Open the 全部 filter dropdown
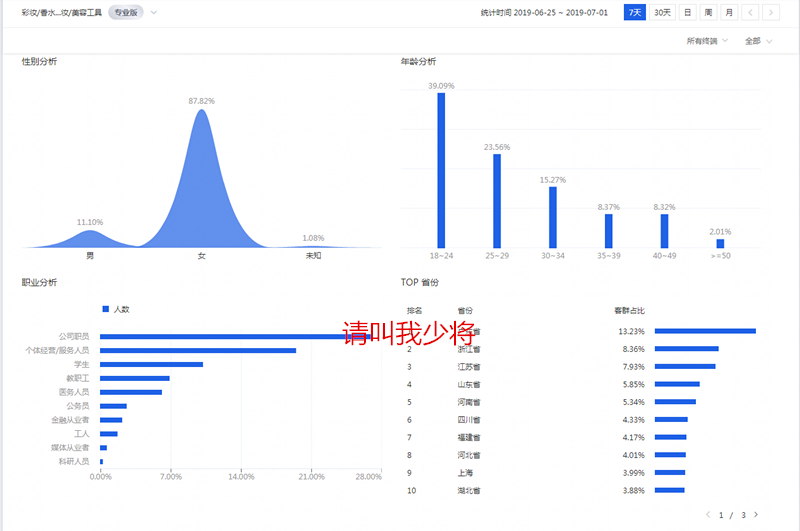 [x=759, y=41]
